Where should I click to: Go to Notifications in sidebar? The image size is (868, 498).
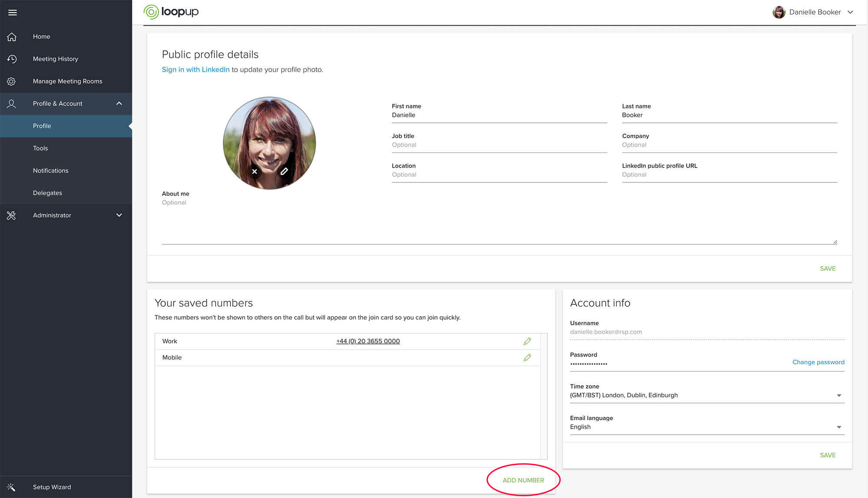(x=50, y=171)
